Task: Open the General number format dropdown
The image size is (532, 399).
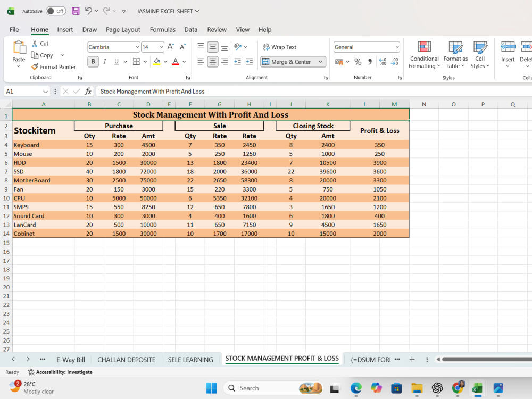Action: [397, 47]
